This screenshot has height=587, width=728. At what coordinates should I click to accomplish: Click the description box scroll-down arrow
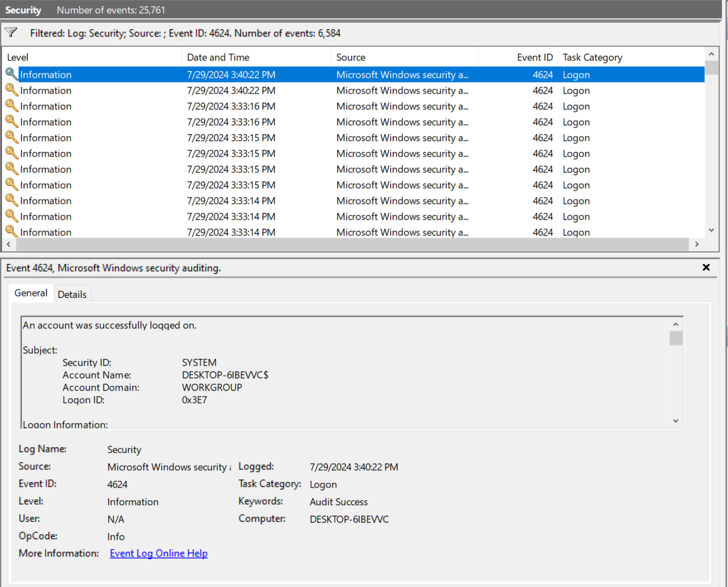676,421
